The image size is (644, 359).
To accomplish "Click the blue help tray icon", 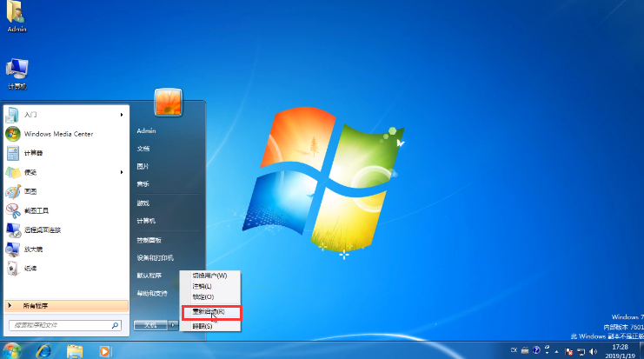I will (x=536, y=350).
